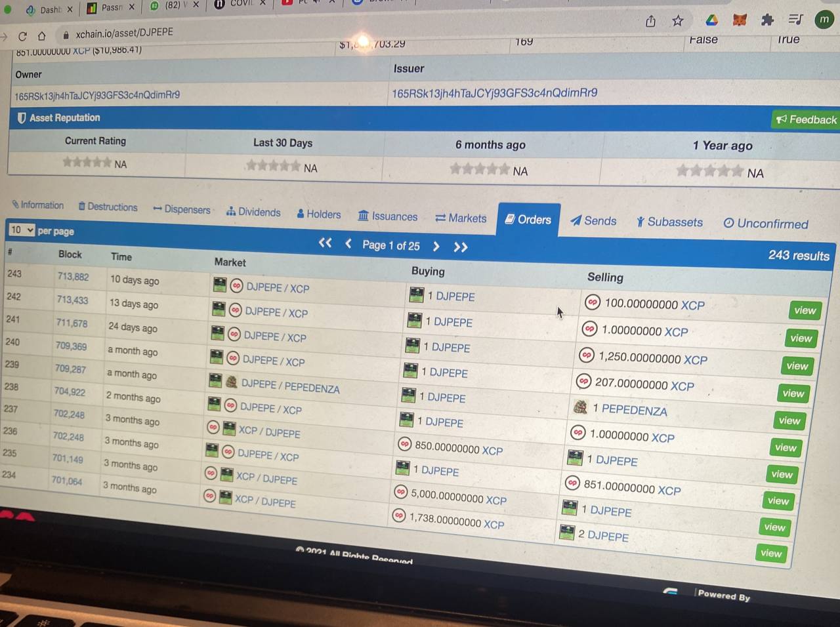The height and width of the screenshot is (627, 840).
Task: Select the Orders tab
Action: click(528, 220)
